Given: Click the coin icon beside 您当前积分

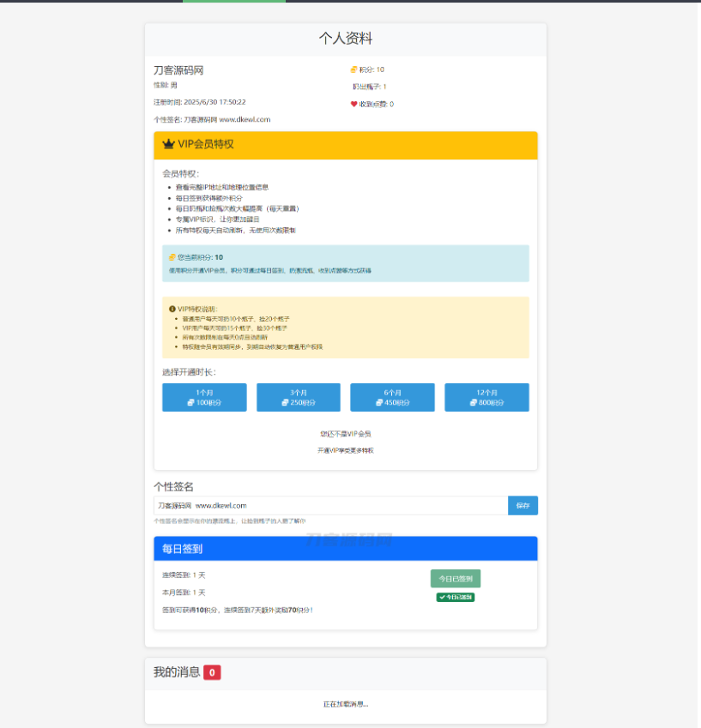Looking at the screenshot, I should click(173, 256).
